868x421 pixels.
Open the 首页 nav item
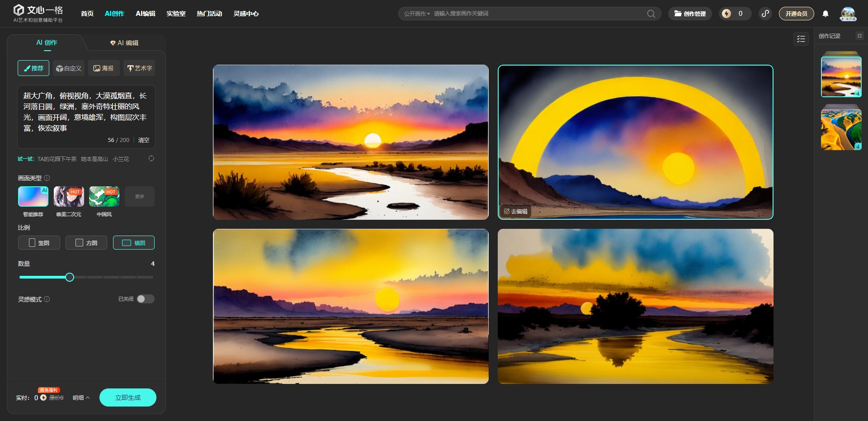pos(87,14)
